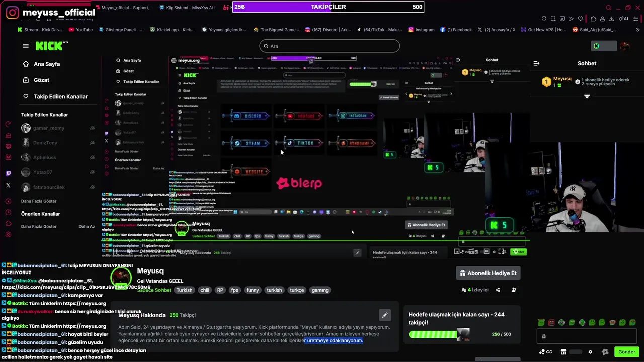The width and height of the screenshot is (644, 362).
Task: Click the user icon next to share
Action: click(514, 290)
